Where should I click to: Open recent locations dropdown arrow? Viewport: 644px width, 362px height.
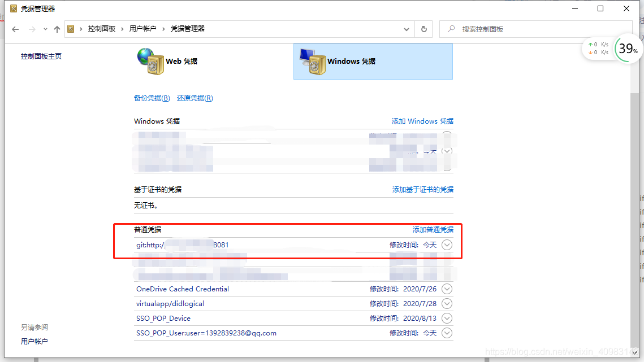point(45,29)
